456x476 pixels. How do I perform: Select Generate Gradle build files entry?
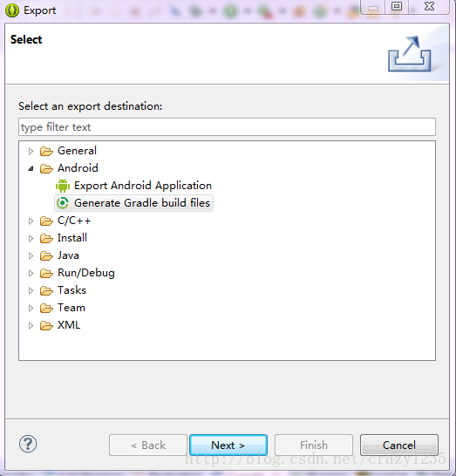coord(142,203)
